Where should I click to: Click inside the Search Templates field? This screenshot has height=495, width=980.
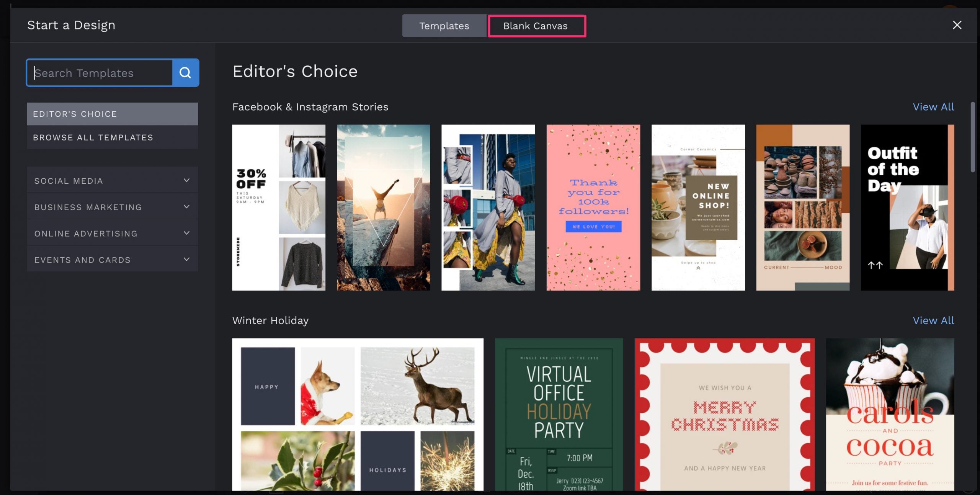point(100,72)
